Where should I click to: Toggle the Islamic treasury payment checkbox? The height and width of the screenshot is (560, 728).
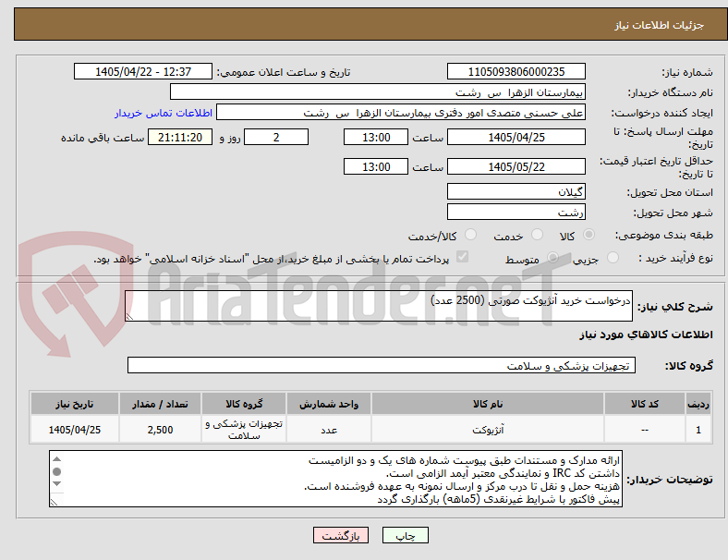tap(463, 257)
